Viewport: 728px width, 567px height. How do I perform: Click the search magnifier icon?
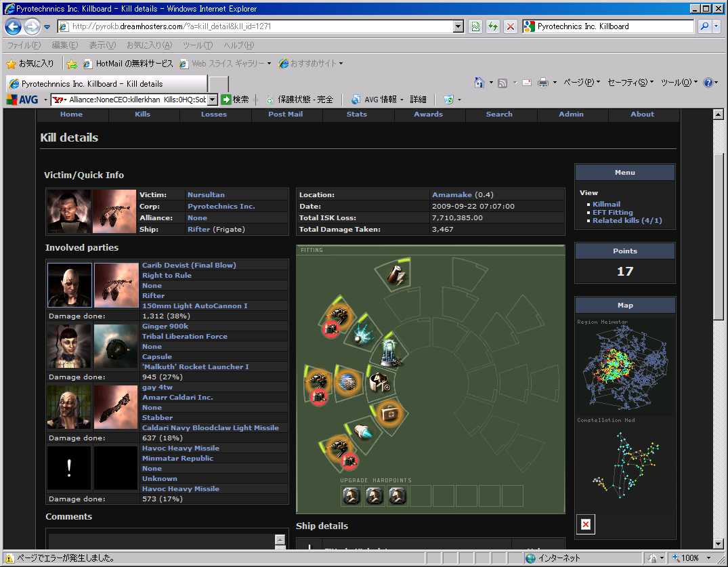click(x=704, y=26)
